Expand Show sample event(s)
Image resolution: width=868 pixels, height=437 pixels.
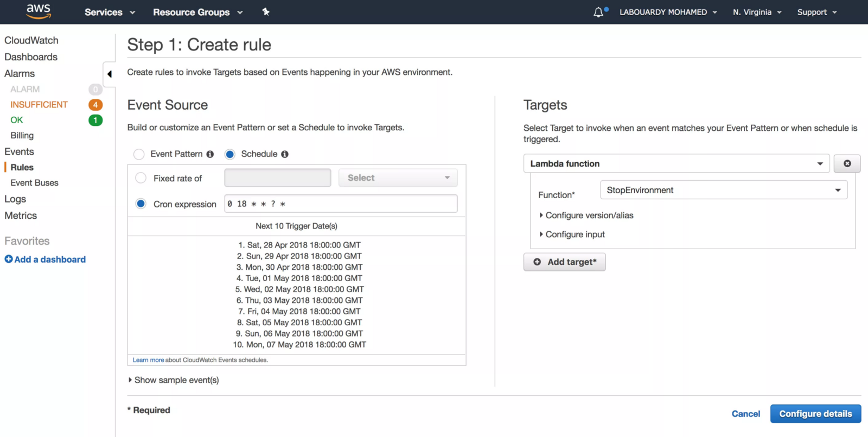tap(174, 380)
